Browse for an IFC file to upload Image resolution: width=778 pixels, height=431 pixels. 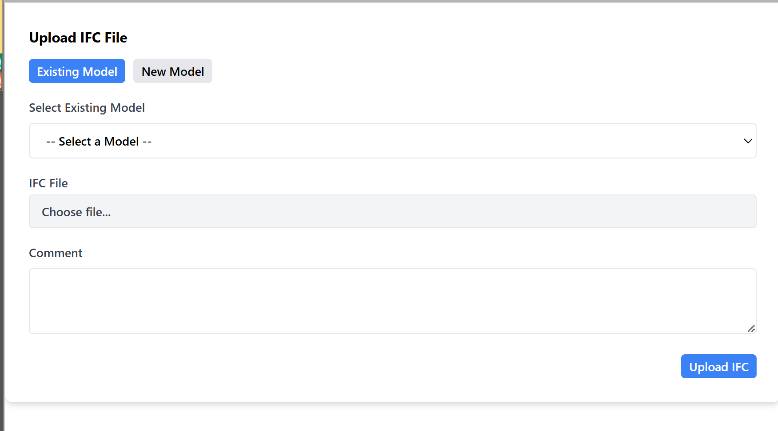click(x=392, y=211)
